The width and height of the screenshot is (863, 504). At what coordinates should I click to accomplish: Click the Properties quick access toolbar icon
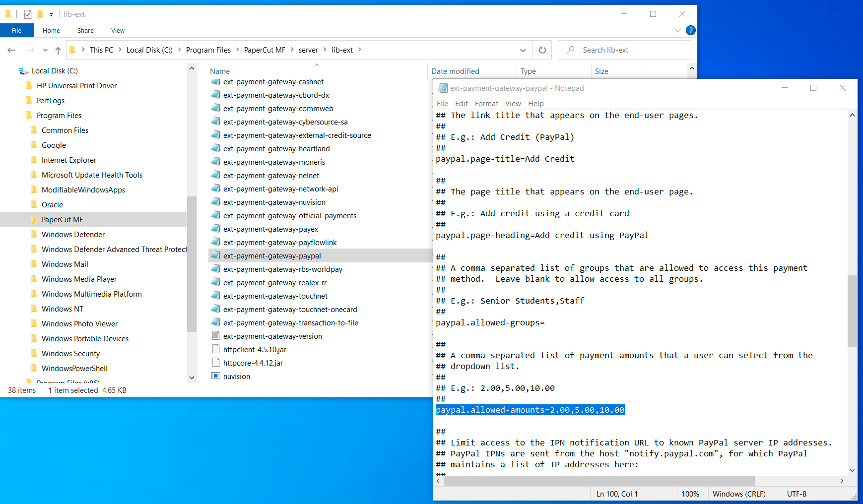coord(28,14)
